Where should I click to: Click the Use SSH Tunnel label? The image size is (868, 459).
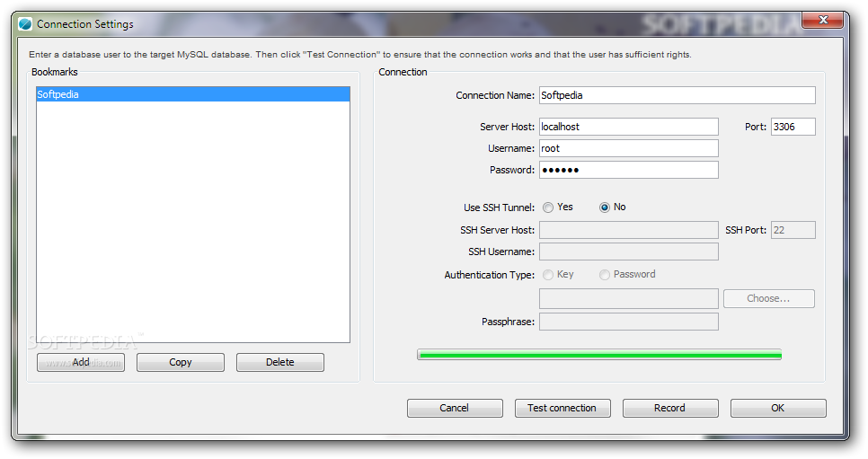(x=500, y=207)
